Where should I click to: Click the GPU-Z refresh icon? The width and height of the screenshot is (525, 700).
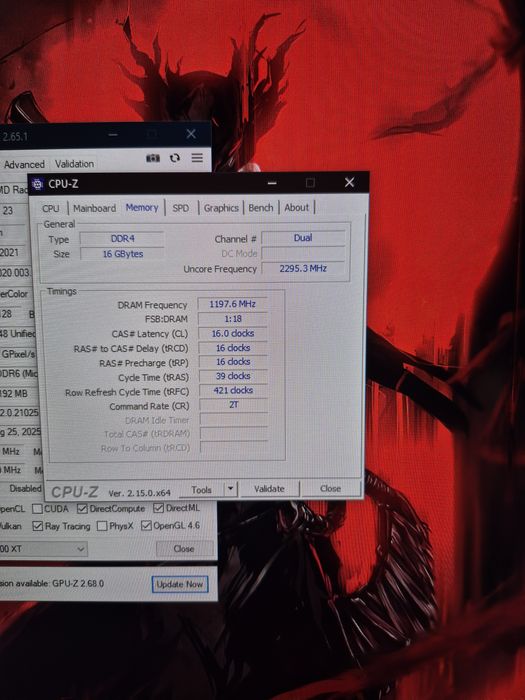(x=175, y=158)
